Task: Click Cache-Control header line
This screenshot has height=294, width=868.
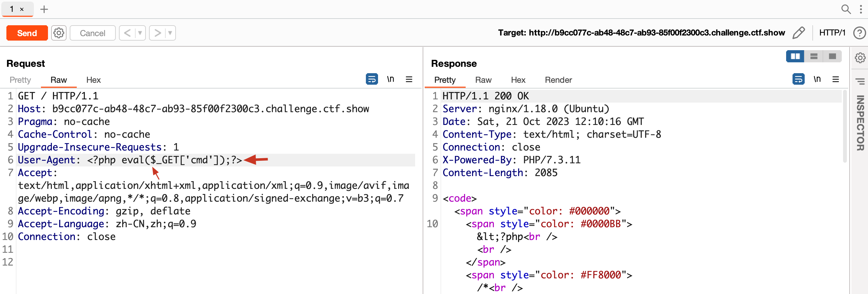Action: coord(84,134)
